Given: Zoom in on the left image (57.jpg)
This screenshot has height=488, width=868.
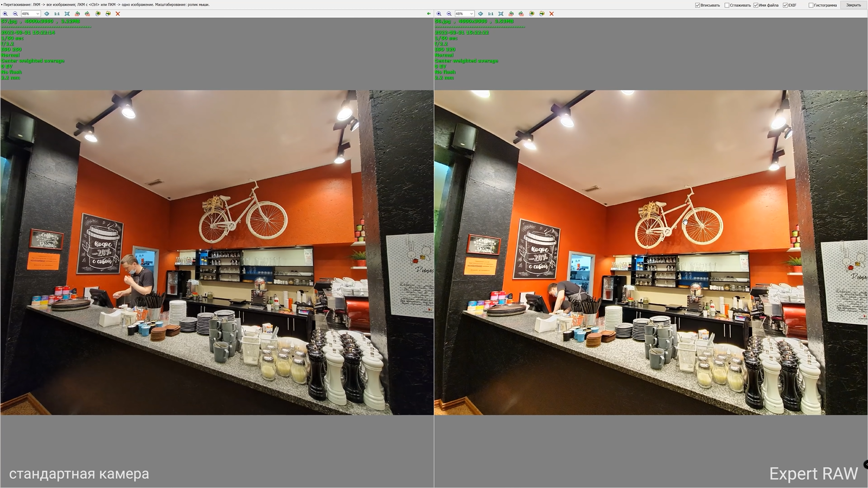Looking at the screenshot, I should pos(5,14).
